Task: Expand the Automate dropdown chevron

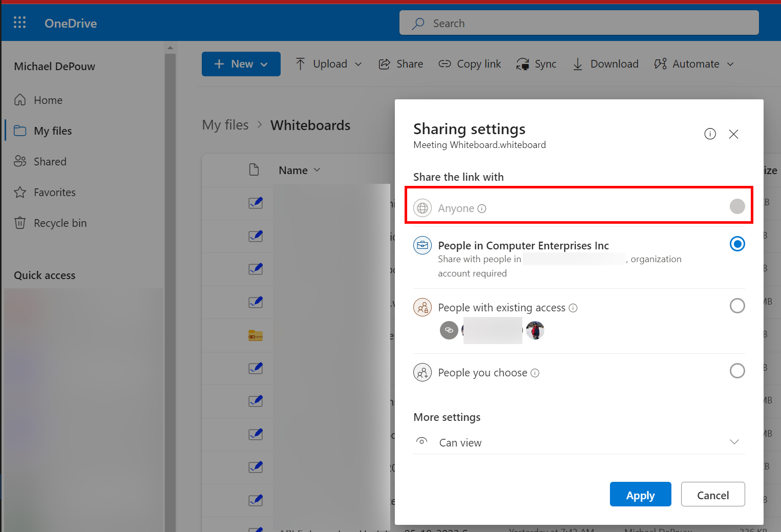Action: pos(730,64)
